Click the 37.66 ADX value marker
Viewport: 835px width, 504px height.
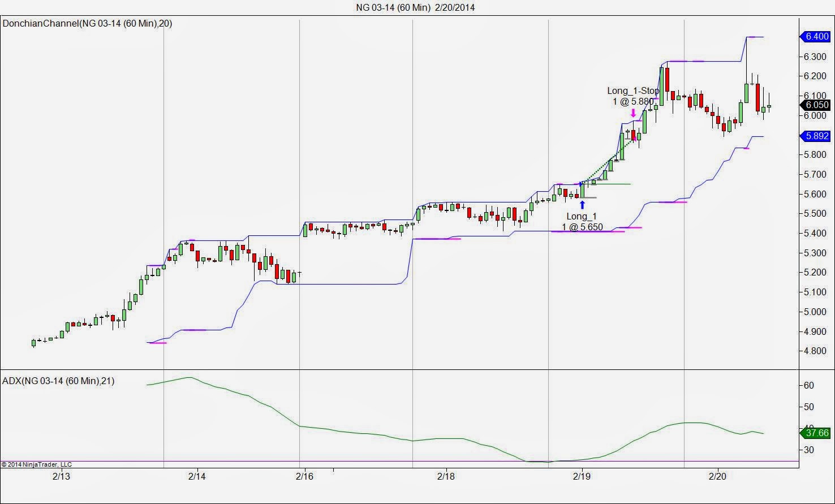pyautogui.click(x=815, y=433)
